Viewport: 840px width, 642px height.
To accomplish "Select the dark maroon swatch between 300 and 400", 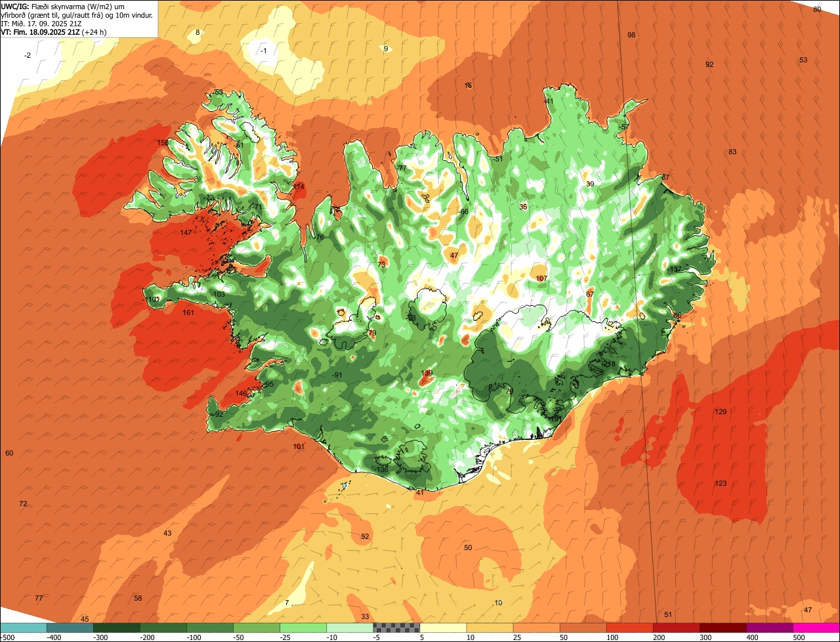I will pyautogui.click(x=723, y=628).
